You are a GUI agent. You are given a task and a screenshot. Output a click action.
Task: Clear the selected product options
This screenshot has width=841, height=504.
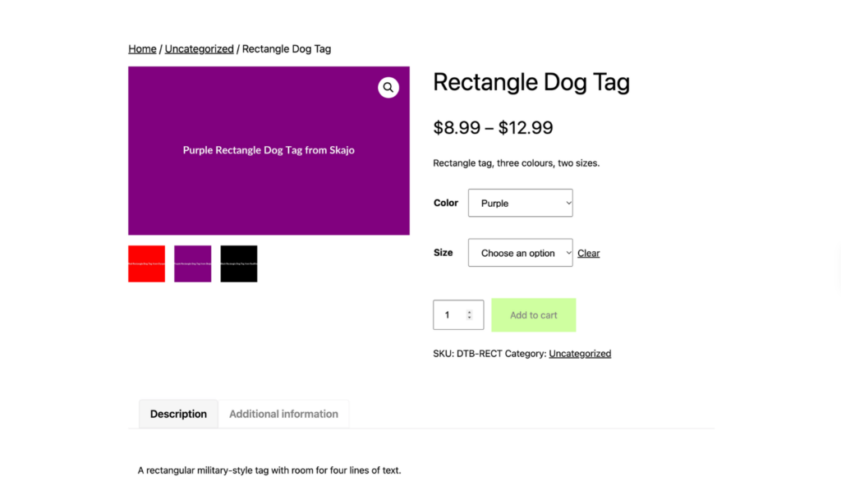[x=588, y=253]
